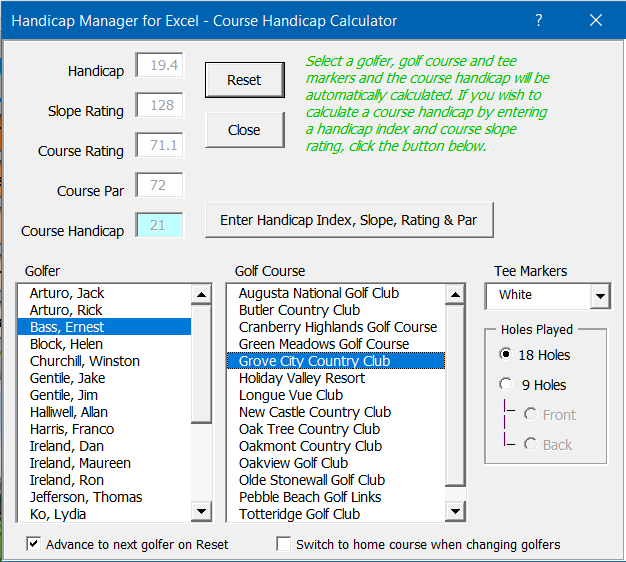Select Butler Country Club
The width and height of the screenshot is (626, 562).
click(x=336, y=310)
